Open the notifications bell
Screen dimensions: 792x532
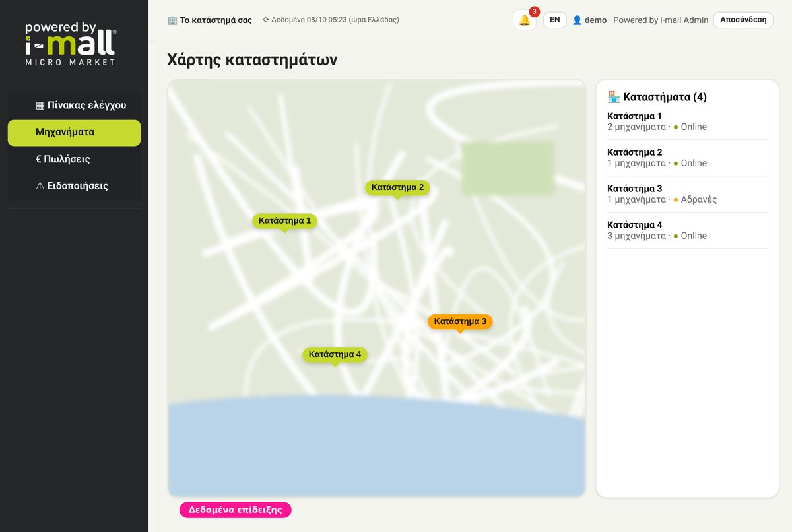525,20
